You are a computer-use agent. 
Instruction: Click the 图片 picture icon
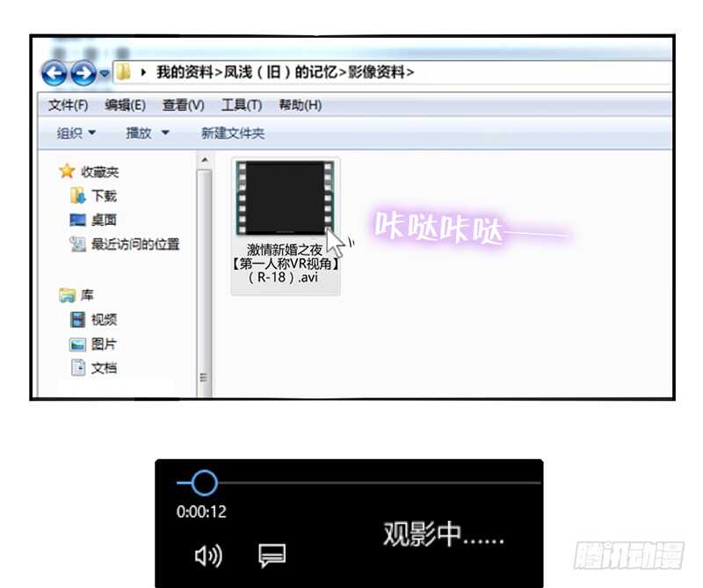pyautogui.click(x=77, y=345)
